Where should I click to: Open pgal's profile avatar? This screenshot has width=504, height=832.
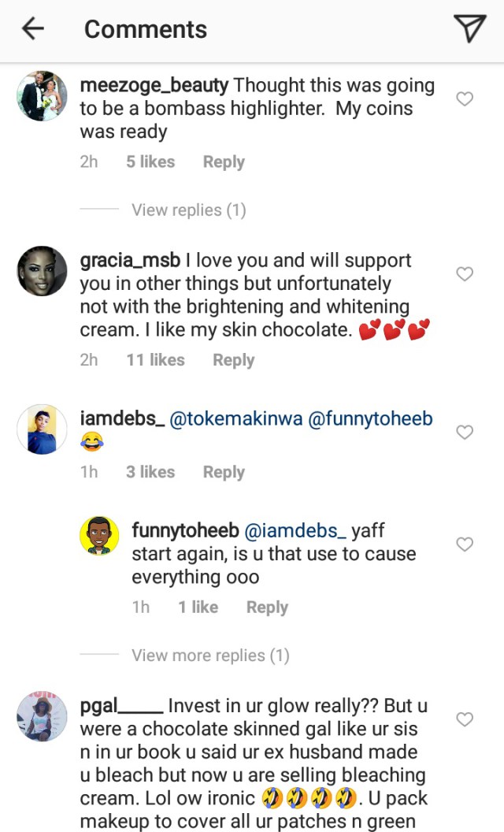(x=41, y=717)
